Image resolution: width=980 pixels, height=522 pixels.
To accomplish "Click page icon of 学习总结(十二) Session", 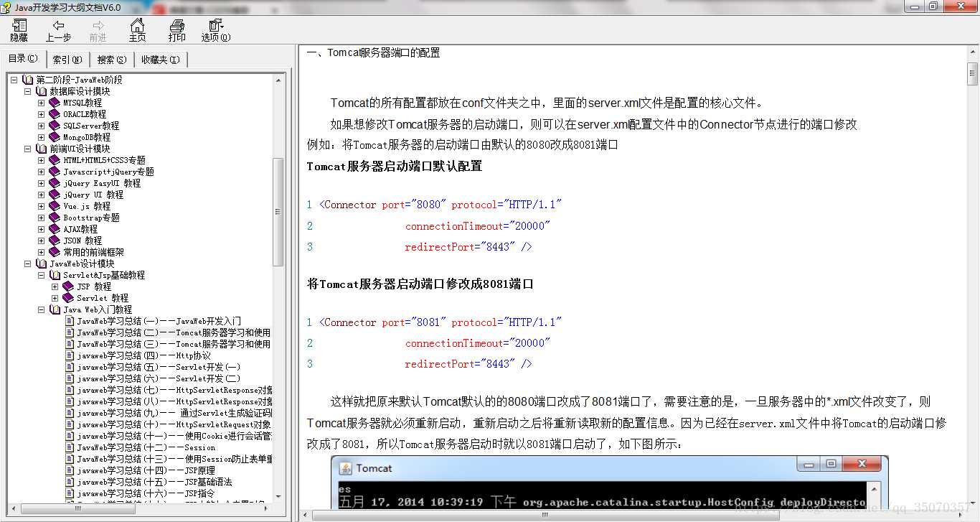I will (x=70, y=447).
